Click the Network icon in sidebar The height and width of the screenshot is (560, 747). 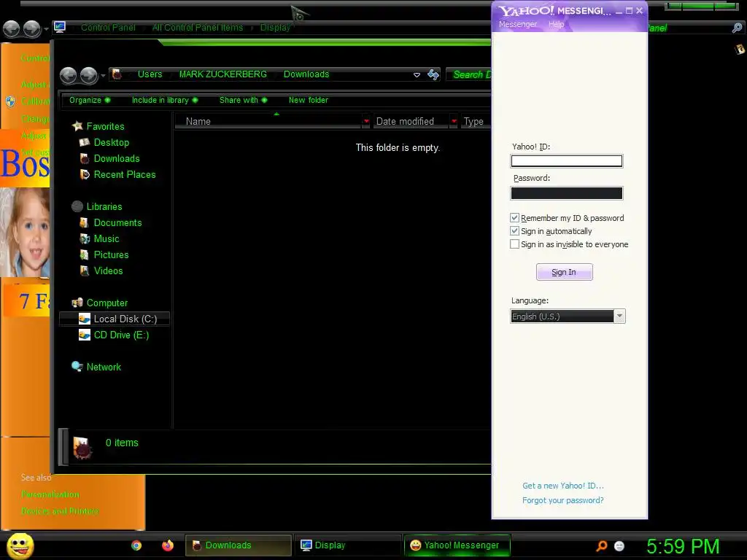click(x=77, y=366)
